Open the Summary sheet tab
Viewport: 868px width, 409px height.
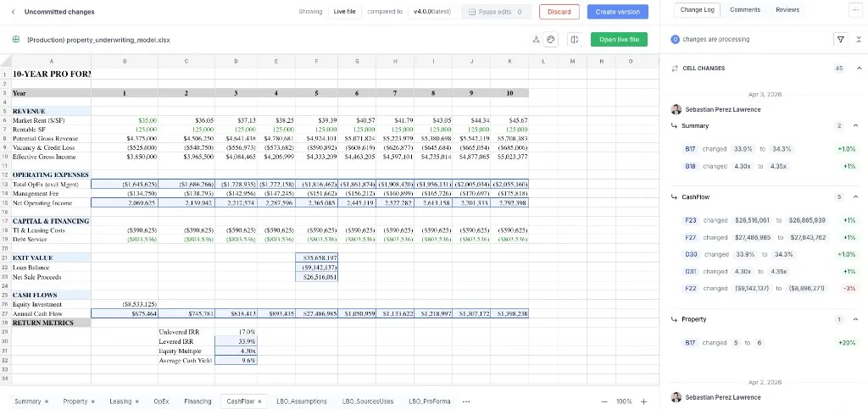click(31, 401)
